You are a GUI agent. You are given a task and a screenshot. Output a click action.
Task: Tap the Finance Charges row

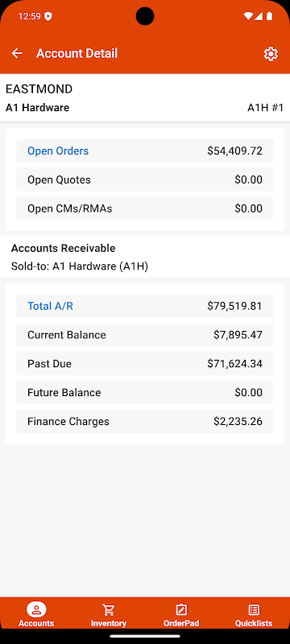(x=145, y=421)
